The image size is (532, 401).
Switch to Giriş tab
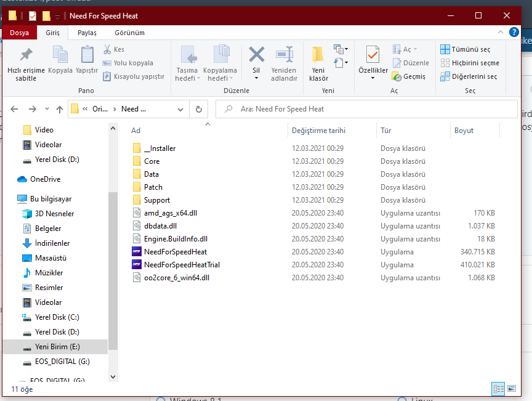[52, 33]
